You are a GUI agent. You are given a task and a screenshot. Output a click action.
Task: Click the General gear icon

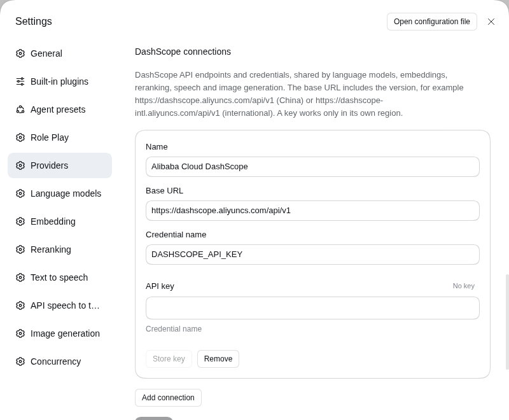[20, 53]
